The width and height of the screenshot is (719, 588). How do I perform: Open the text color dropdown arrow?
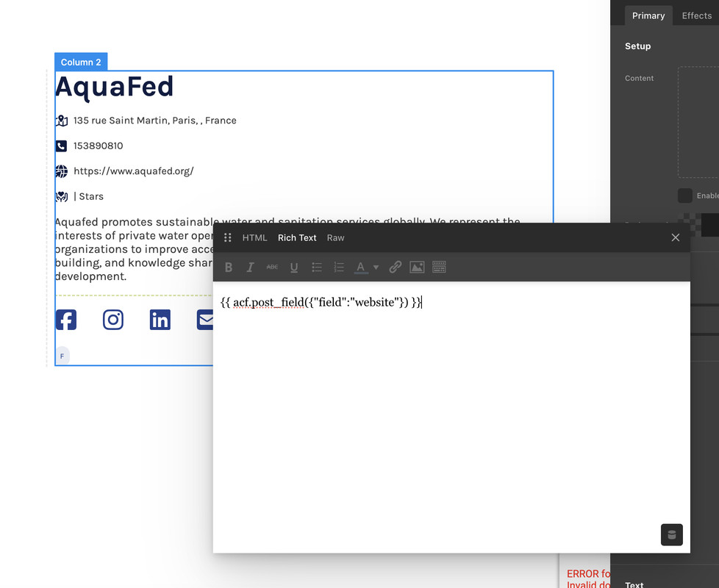[376, 268]
